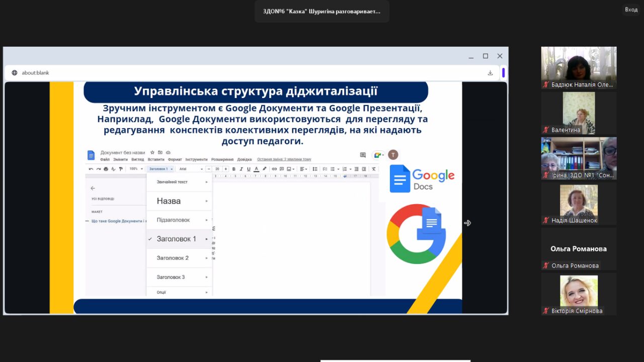Click the back arrow in outline panel
The height and width of the screenshot is (362, 644).
tap(93, 188)
